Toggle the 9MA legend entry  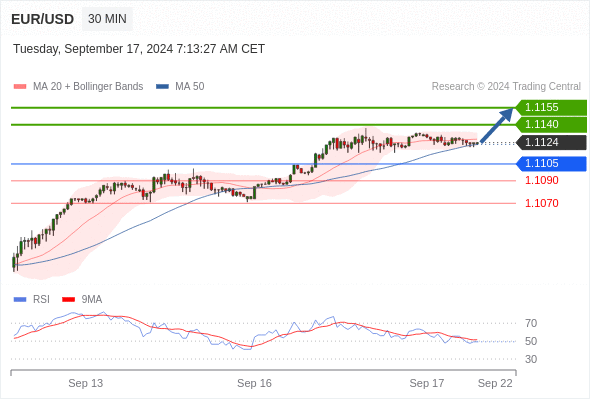tap(82, 300)
